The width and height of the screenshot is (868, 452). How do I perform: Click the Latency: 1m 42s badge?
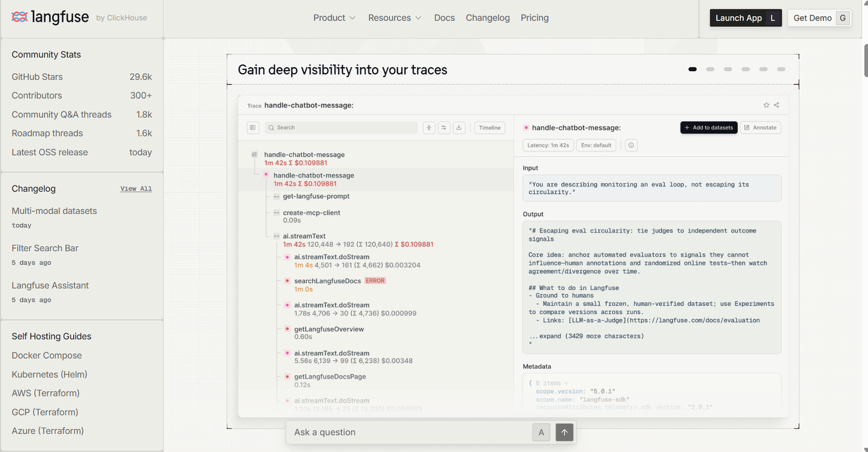click(548, 145)
